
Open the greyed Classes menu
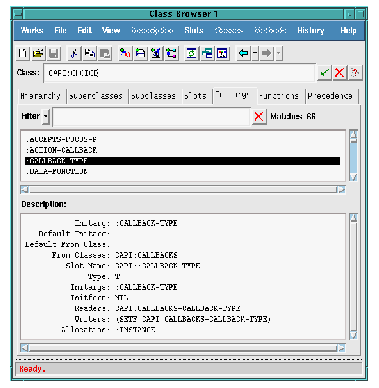coord(229,30)
